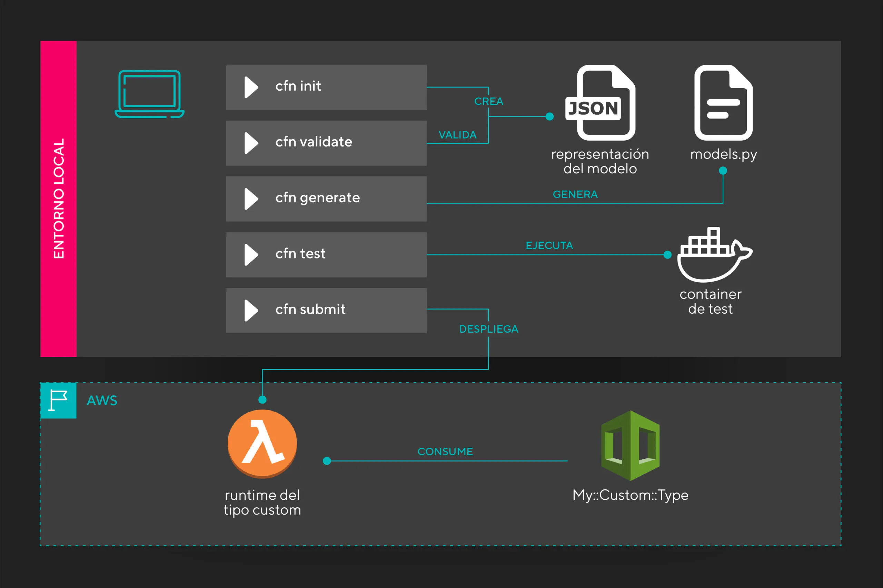Click the orange Lambda icon
The width and height of the screenshot is (883, 588).
(x=262, y=444)
